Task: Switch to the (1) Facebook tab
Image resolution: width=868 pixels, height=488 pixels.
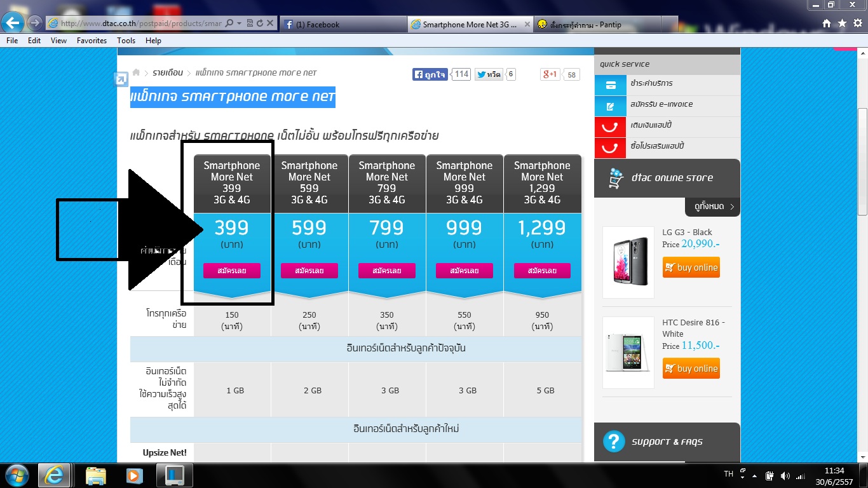Action: tap(343, 24)
